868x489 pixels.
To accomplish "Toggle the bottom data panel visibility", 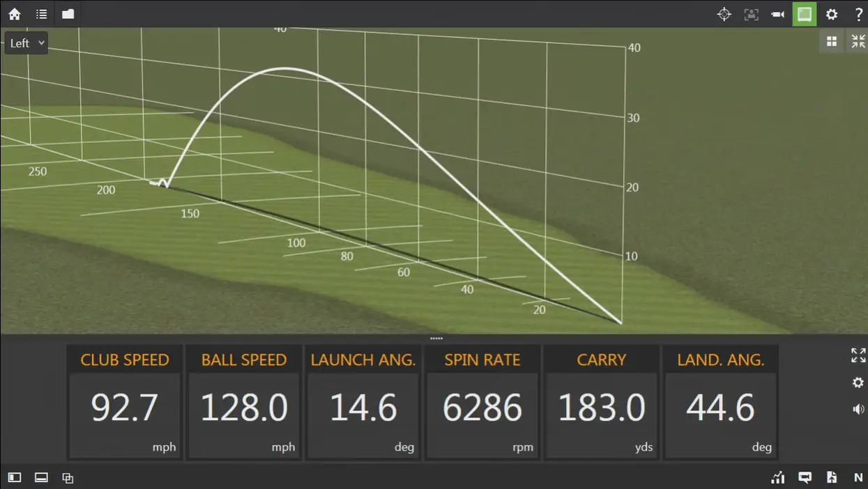I will (x=40, y=478).
